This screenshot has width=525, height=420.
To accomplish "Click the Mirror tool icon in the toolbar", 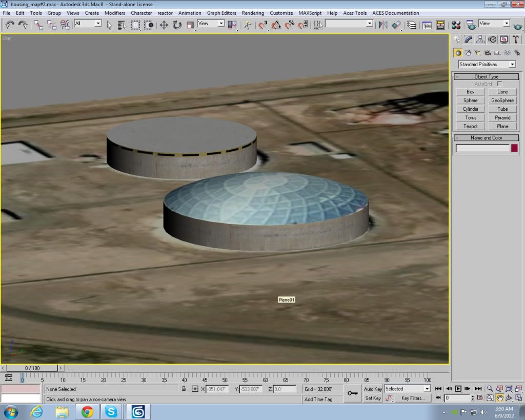I will 382,25.
